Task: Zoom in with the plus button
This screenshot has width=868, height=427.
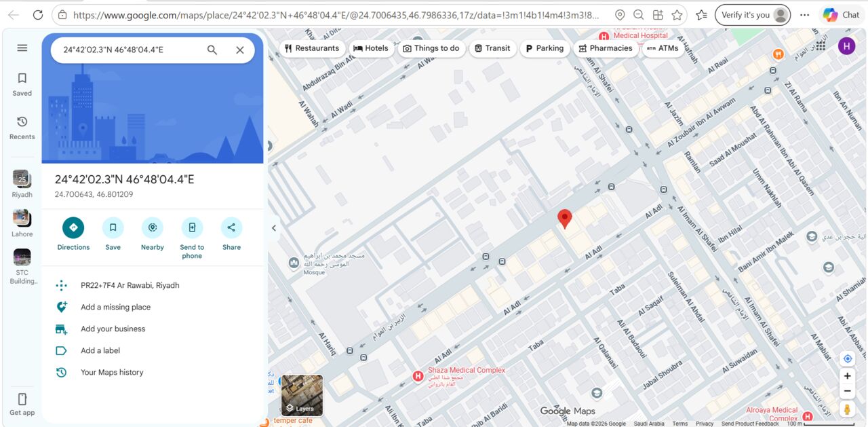Action: pos(847,375)
